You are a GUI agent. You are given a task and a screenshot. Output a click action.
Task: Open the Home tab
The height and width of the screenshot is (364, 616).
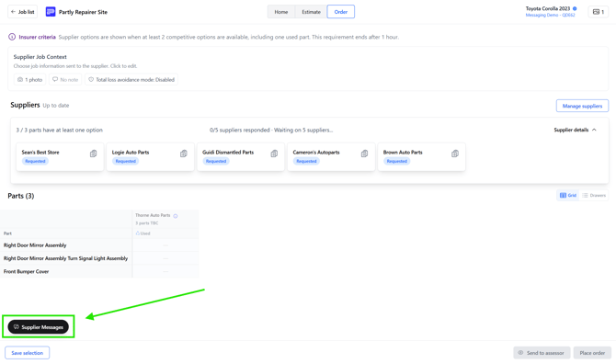click(281, 12)
